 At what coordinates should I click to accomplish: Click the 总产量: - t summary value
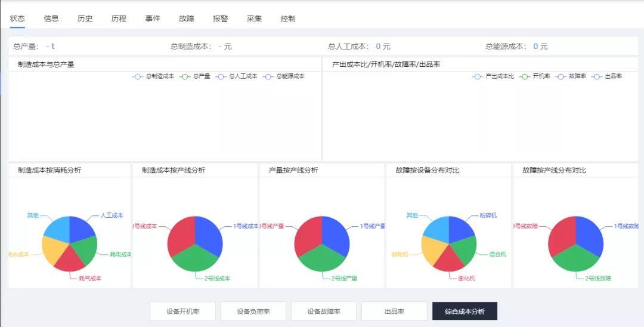[34, 47]
